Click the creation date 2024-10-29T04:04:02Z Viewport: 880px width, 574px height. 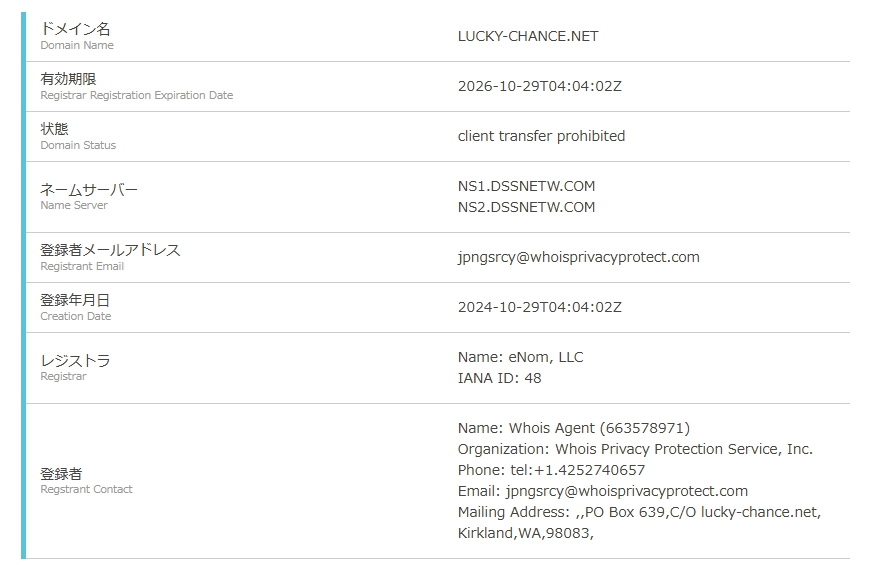pos(539,307)
